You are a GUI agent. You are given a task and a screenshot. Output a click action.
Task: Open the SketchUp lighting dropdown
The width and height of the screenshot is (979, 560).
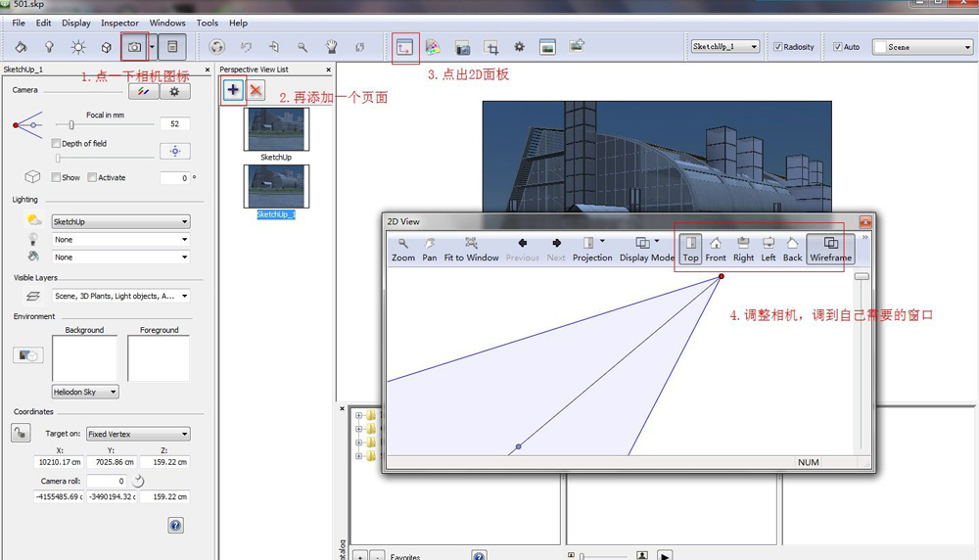120,222
